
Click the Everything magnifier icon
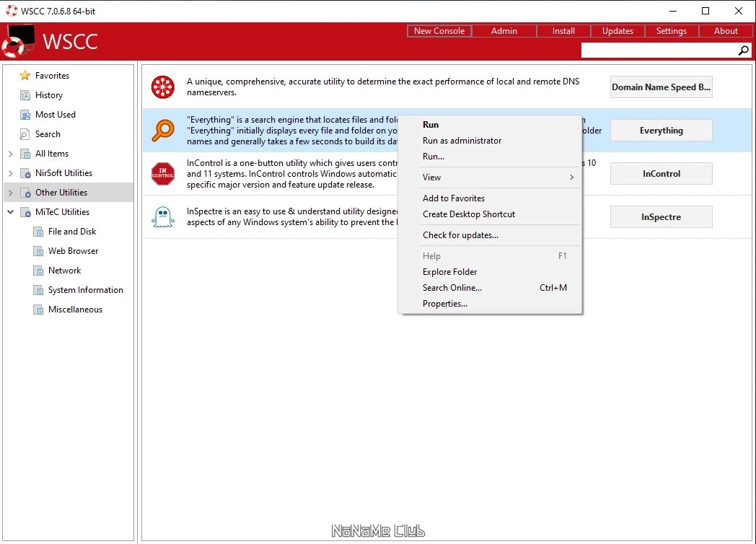[163, 130]
